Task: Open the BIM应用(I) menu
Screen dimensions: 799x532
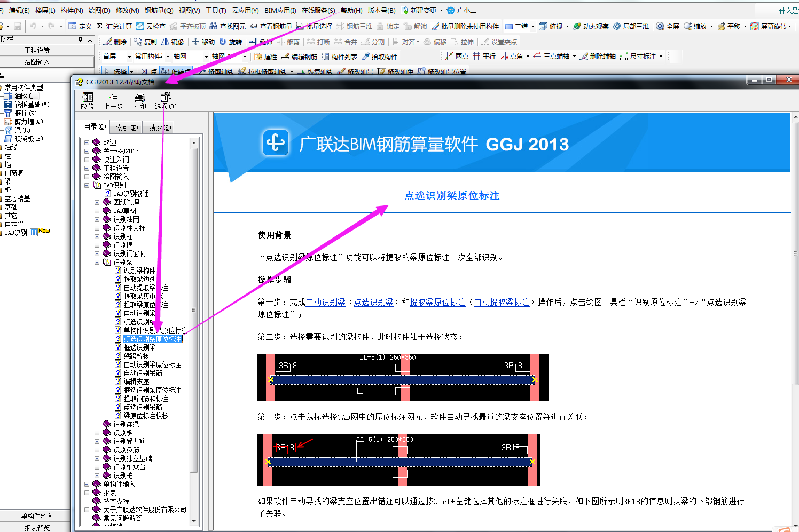Action: point(280,10)
